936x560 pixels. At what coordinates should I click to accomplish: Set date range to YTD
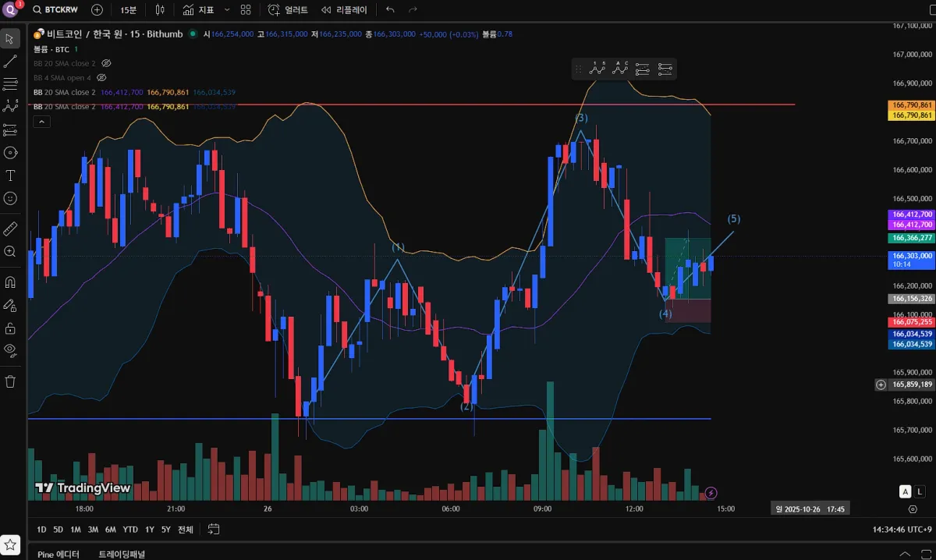[130, 530]
